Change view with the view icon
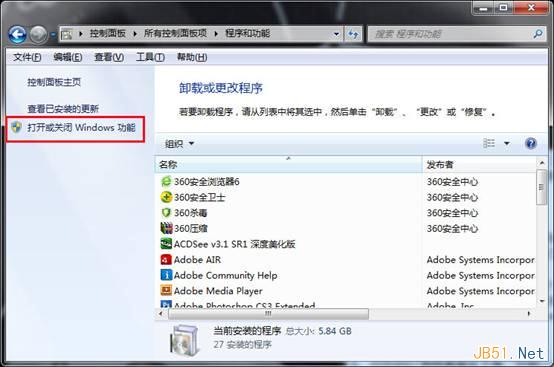 click(489, 143)
